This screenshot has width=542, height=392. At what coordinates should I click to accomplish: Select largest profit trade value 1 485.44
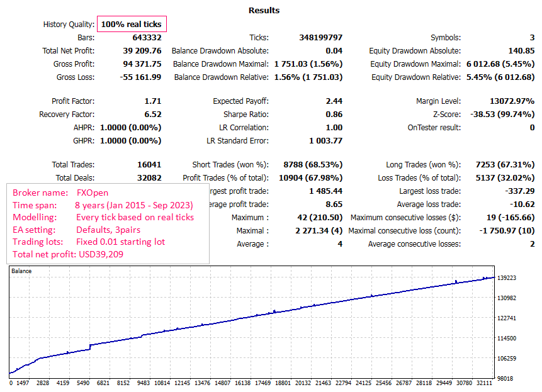click(325, 191)
